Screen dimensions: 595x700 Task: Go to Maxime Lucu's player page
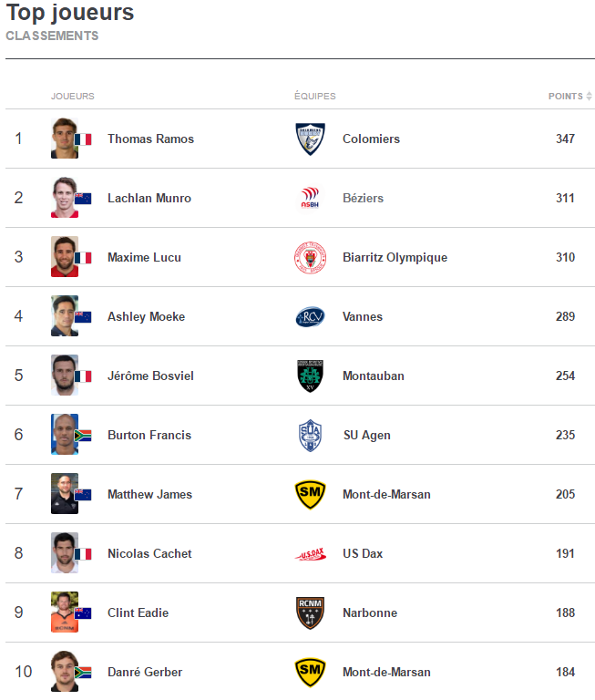click(x=144, y=257)
